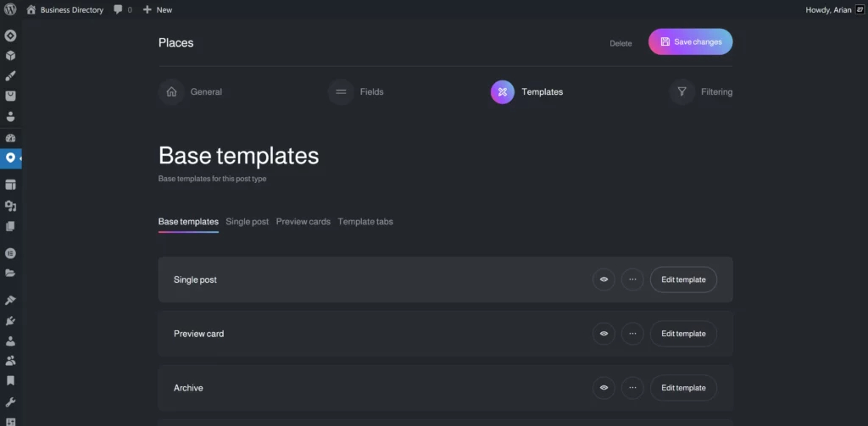This screenshot has width=868, height=426.
Task: Toggle the eye icon for Archive
Action: click(x=604, y=388)
